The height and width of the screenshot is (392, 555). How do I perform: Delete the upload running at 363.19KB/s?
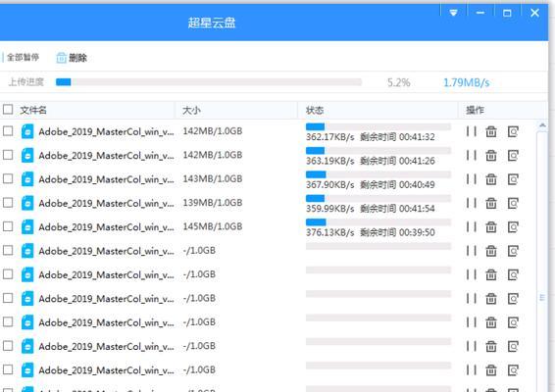[491, 155]
